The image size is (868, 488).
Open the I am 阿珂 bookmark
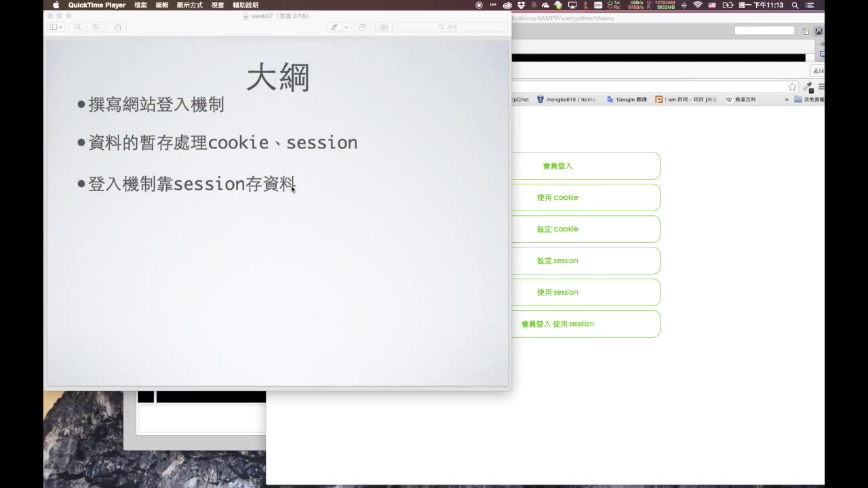coord(686,100)
